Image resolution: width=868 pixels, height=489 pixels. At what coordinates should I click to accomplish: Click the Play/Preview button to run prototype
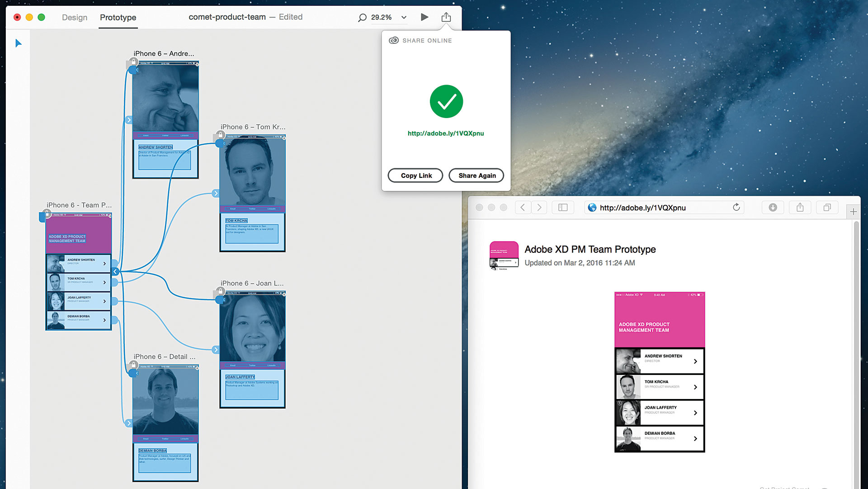(x=424, y=17)
